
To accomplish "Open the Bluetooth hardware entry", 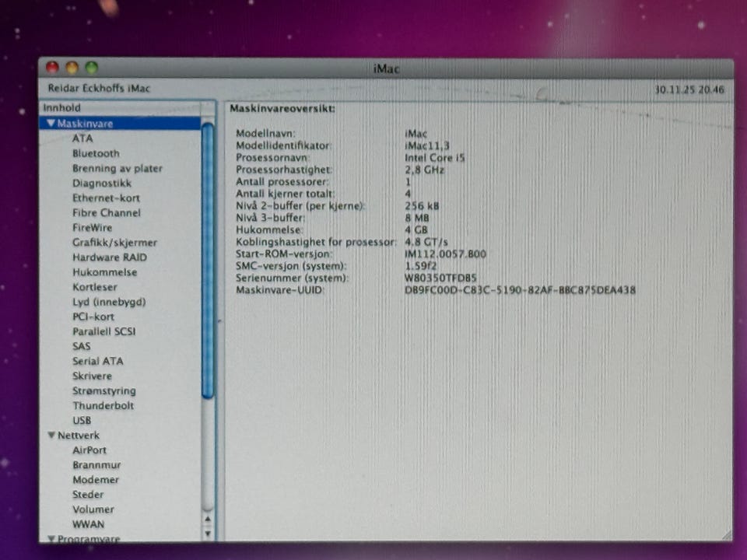I will tap(96, 153).
